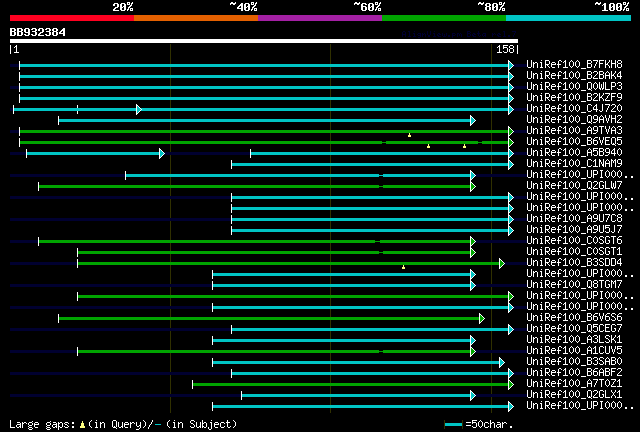
Task: Select label UniRef100_B6VEQ5
Action: click(x=574, y=142)
